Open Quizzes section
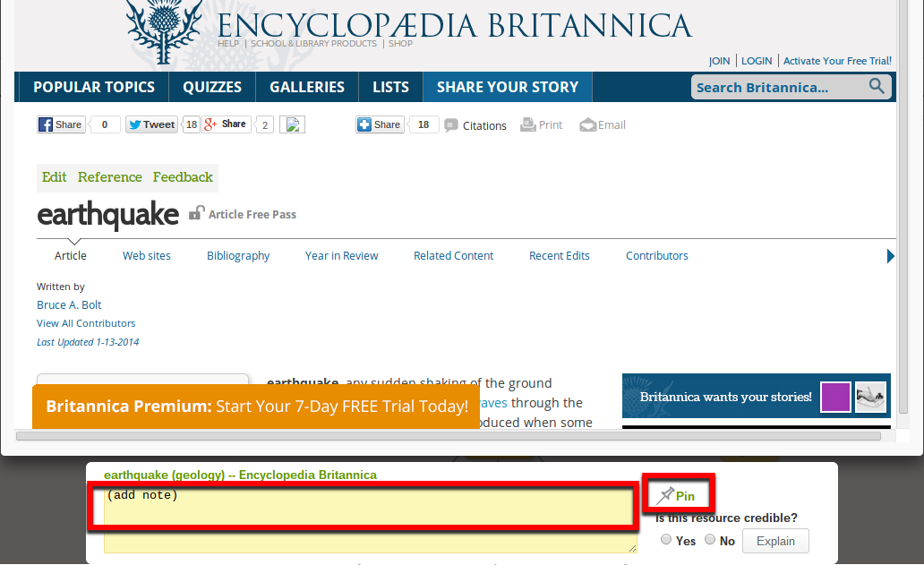924x565 pixels. point(212,87)
